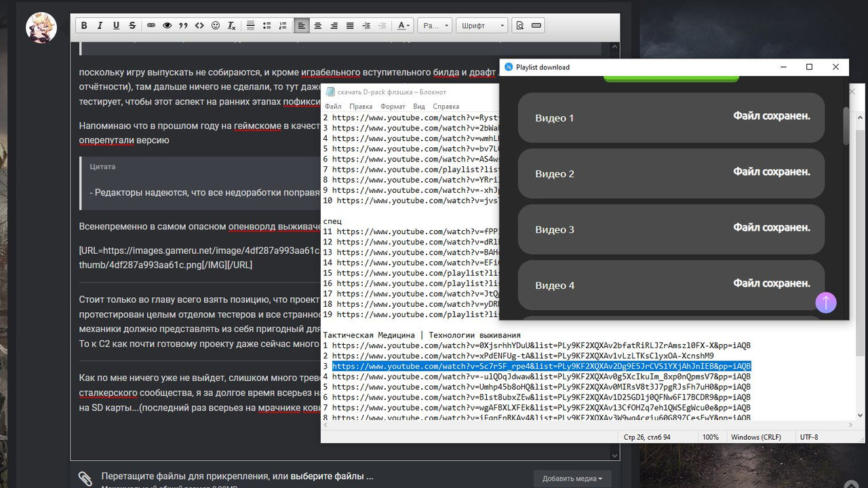Open the Файл menu in Notepad
Image resolution: width=868 pixels, height=488 pixels.
tap(333, 107)
